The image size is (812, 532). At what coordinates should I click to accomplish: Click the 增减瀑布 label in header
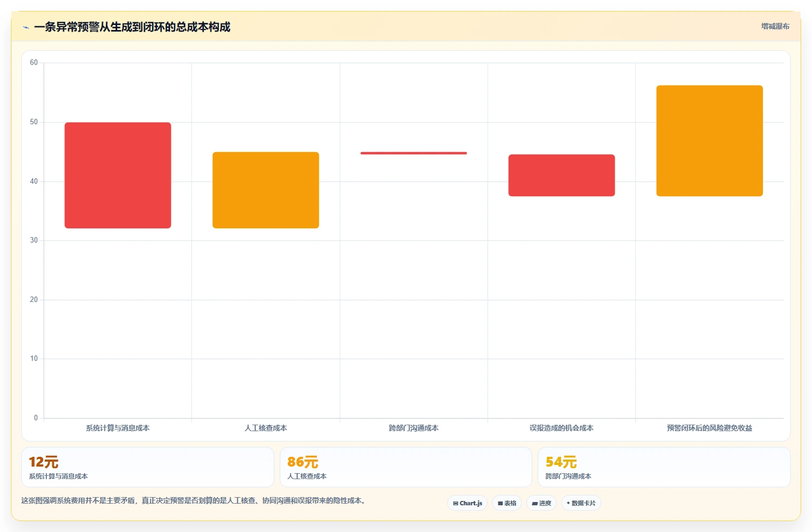pyautogui.click(x=775, y=26)
